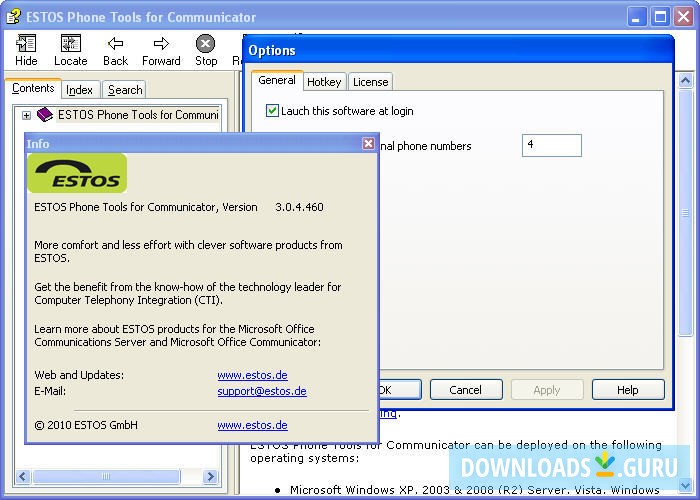Click the OK button in Options
The height and width of the screenshot is (500, 700).
click(x=400, y=390)
